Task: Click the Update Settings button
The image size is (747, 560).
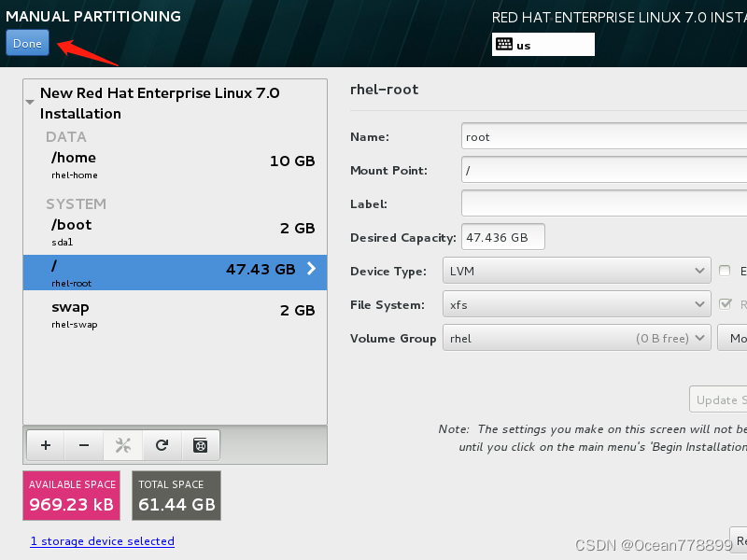Action: click(x=718, y=399)
